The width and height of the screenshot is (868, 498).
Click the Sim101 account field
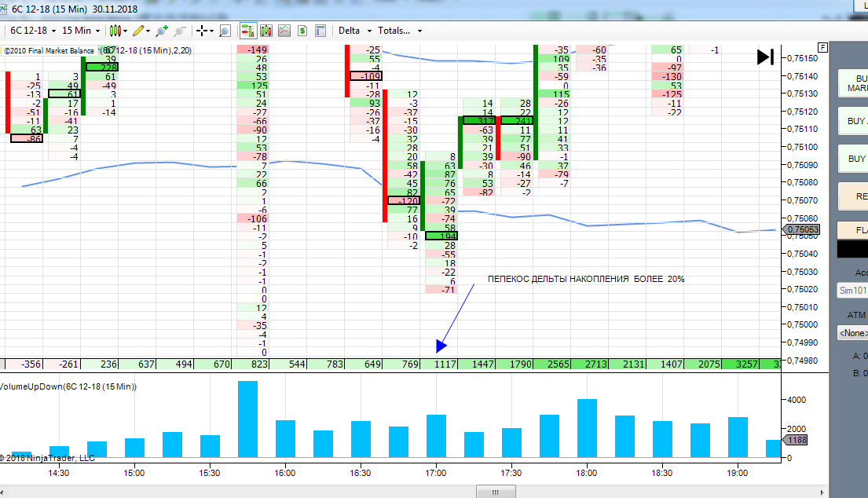point(852,291)
